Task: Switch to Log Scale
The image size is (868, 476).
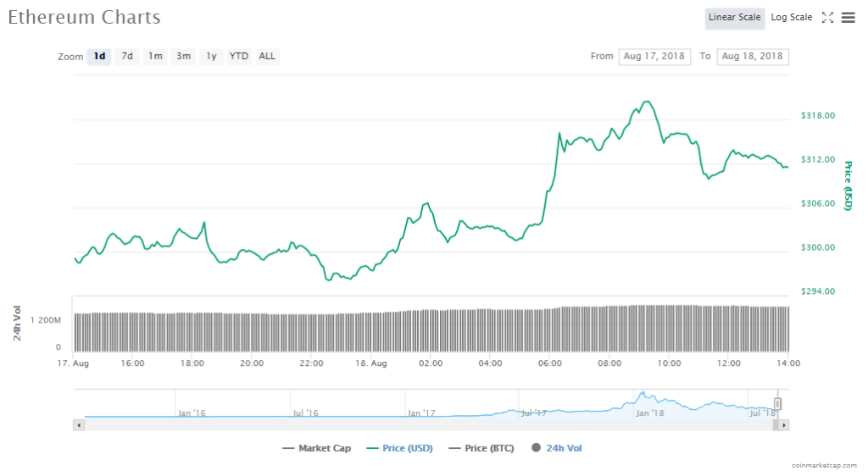Action: click(791, 18)
